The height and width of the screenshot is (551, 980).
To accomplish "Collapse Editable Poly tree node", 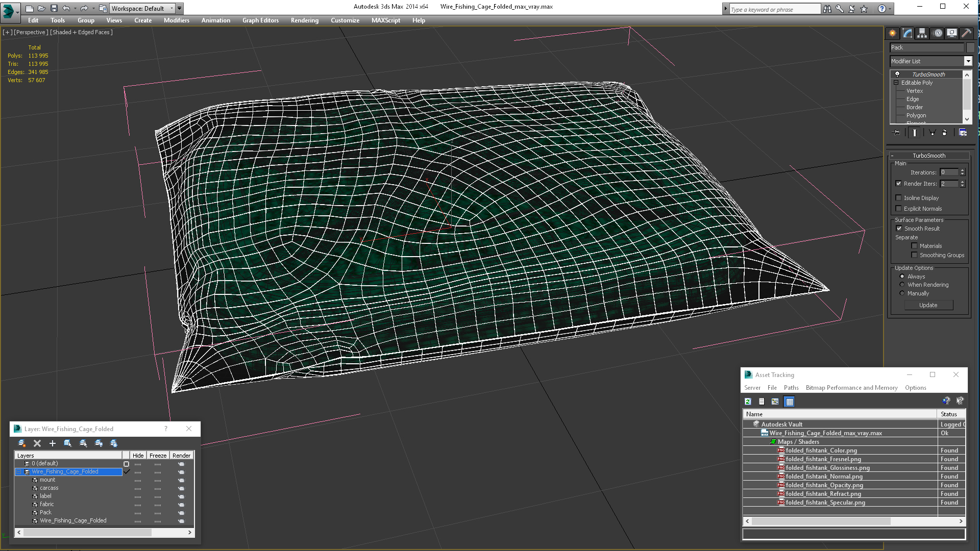I will [896, 83].
